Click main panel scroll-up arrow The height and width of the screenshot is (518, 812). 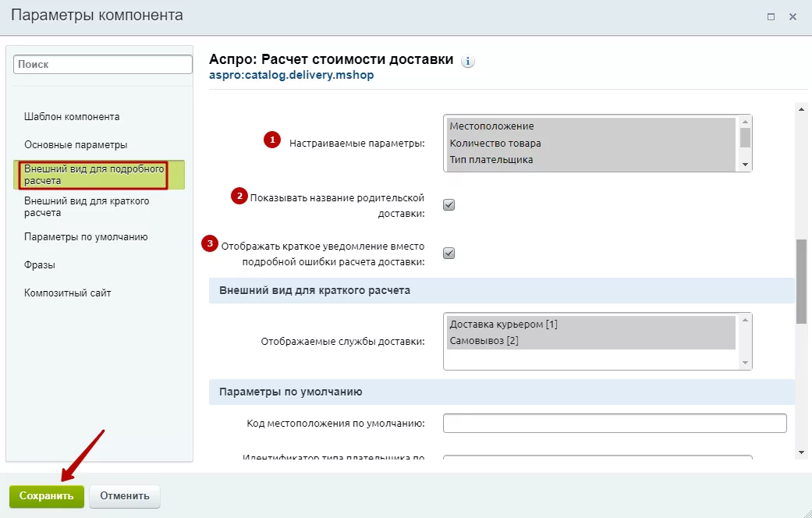click(x=801, y=109)
